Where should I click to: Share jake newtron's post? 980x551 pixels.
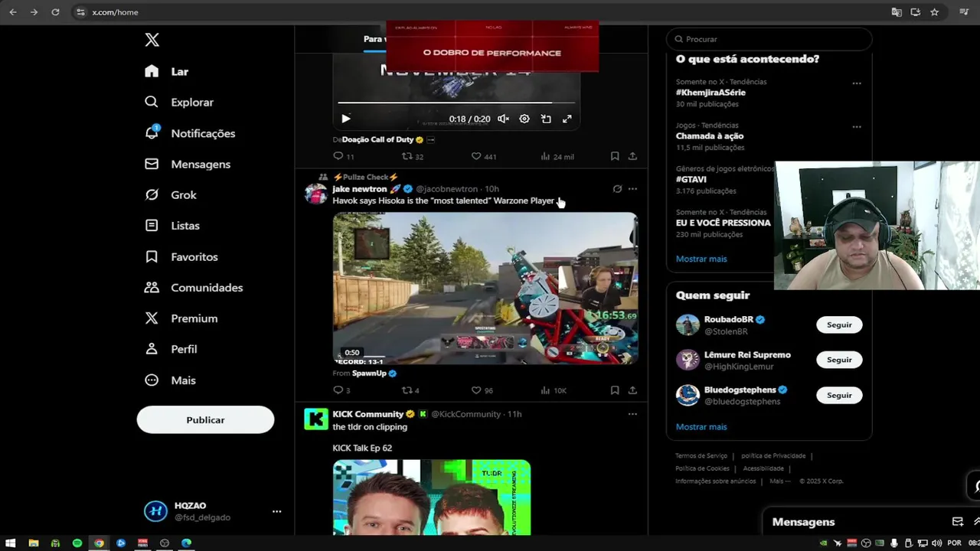click(x=632, y=390)
